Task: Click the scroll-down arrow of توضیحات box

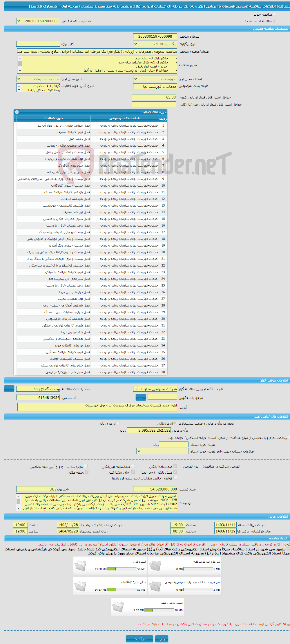Action: point(18,508)
